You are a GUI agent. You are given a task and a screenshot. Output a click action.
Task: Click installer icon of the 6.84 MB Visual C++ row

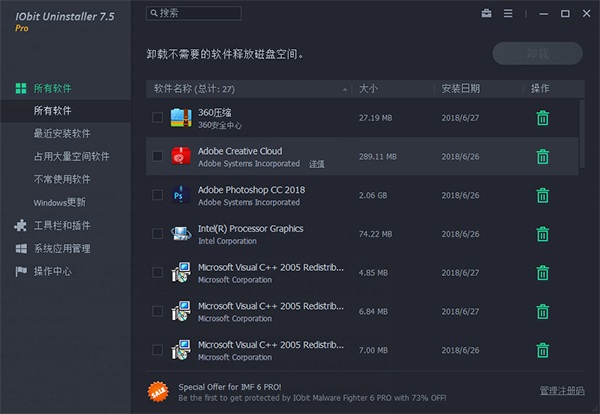[x=181, y=311]
